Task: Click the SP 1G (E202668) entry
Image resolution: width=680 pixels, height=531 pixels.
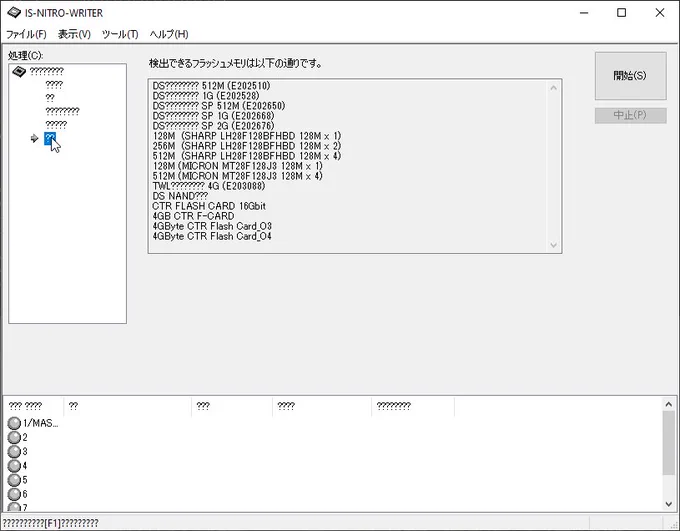Action: [213, 116]
